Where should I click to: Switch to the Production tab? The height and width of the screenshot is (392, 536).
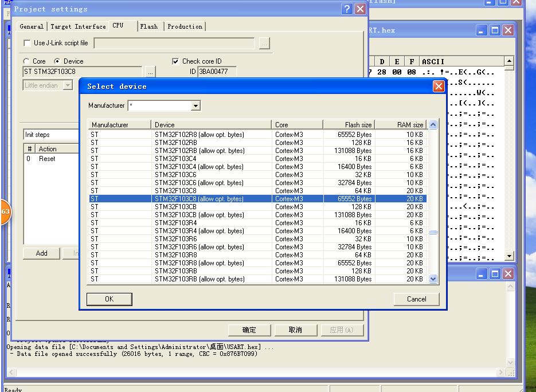point(185,26)
